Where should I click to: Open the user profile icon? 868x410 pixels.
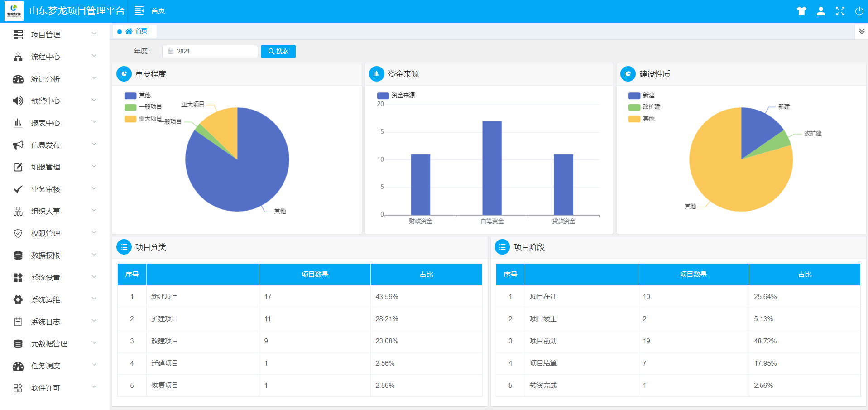pos(820,11)
